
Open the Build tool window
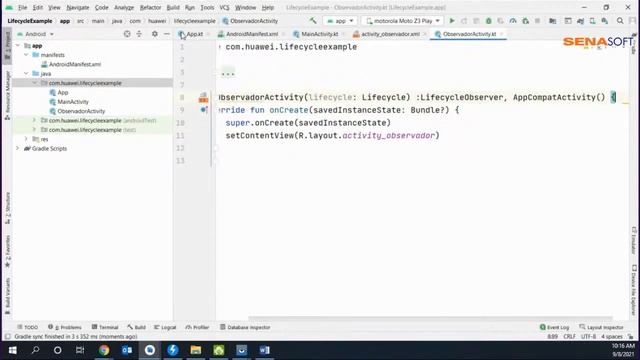click(136, 327)
